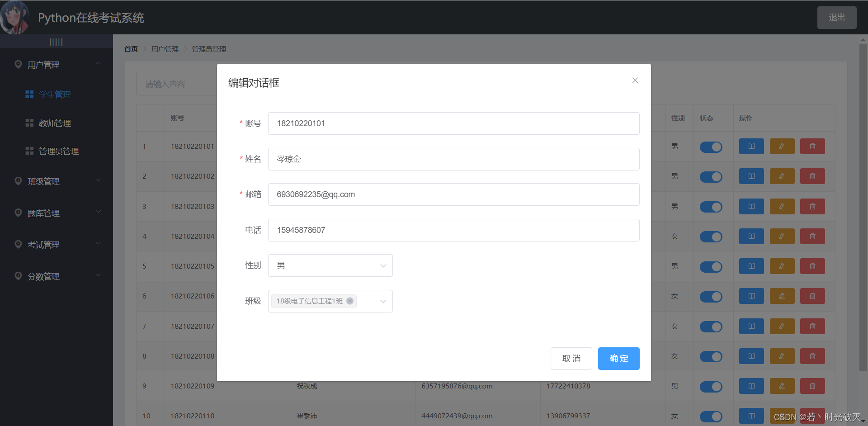Toggle status switch for row 18210220110

(x=711, y=417)
